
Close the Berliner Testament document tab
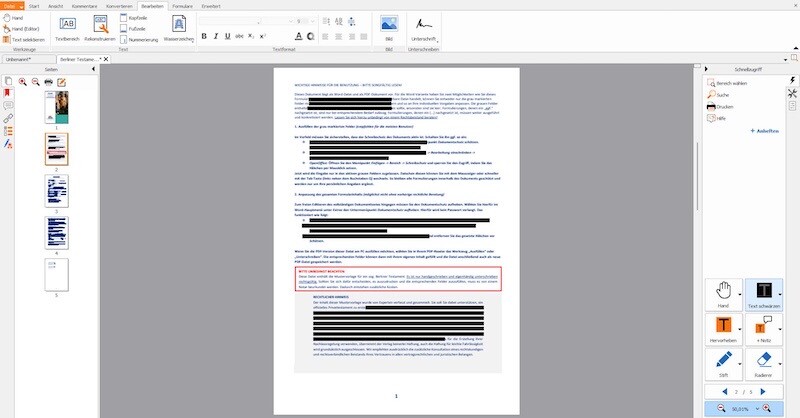tap(106, 59)
